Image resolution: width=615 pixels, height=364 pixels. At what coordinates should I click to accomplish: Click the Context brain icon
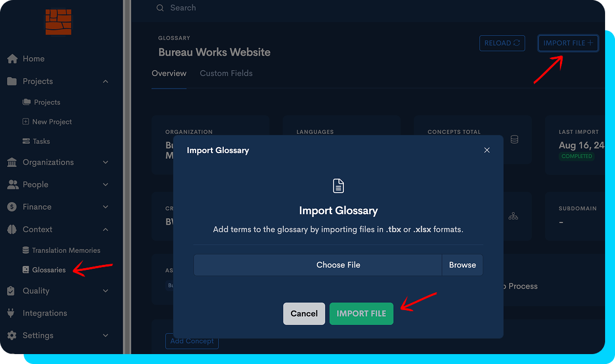pos(12,229)
